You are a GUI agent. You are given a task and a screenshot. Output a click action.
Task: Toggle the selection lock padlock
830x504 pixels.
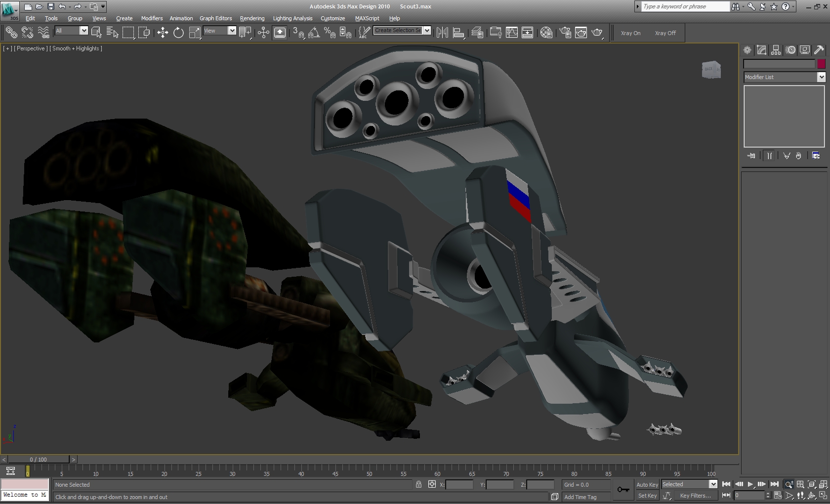pyautogui.click(x=418, y=485)
